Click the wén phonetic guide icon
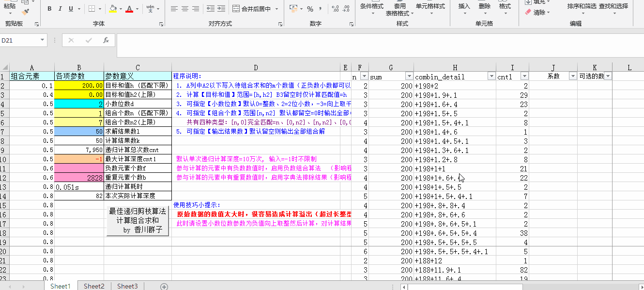644x290 pixels. 150,9
